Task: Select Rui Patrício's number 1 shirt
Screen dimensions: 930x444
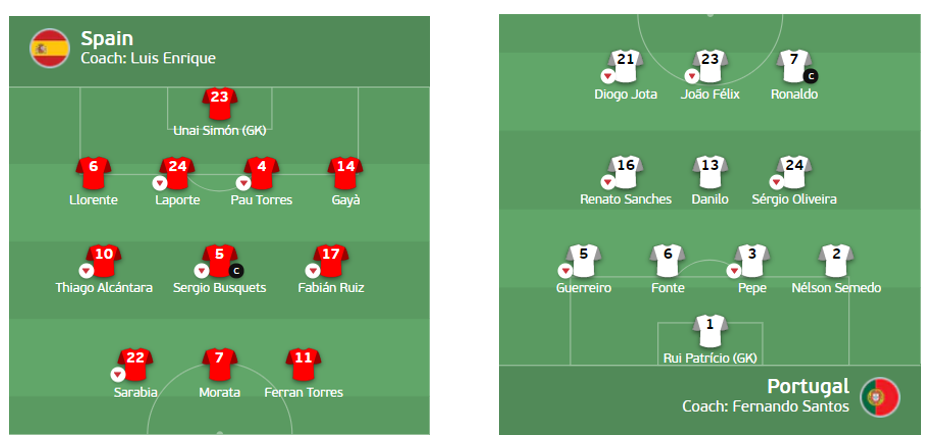Action: (x=710, y=326)
